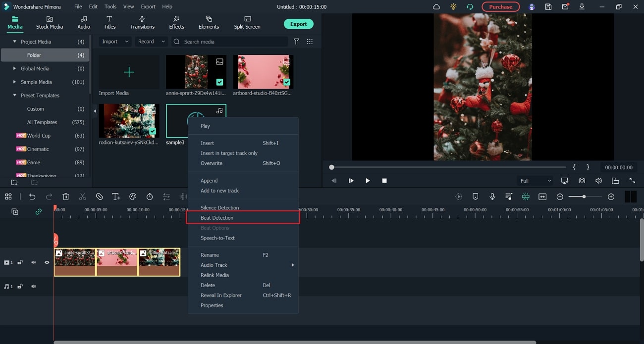This screenshot has height=344, width=644.
Task: Click the crop tool icon
Action: pyautogui.click(x=99, y=197)
